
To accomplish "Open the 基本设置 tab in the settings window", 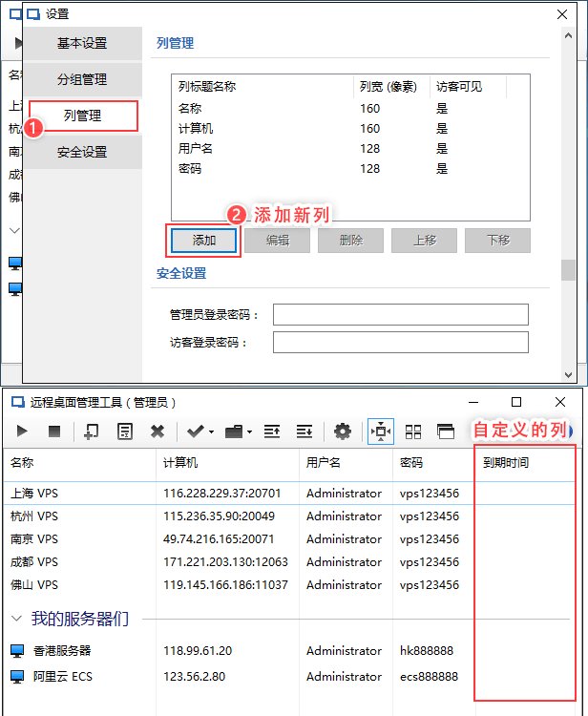I will 83,43.
